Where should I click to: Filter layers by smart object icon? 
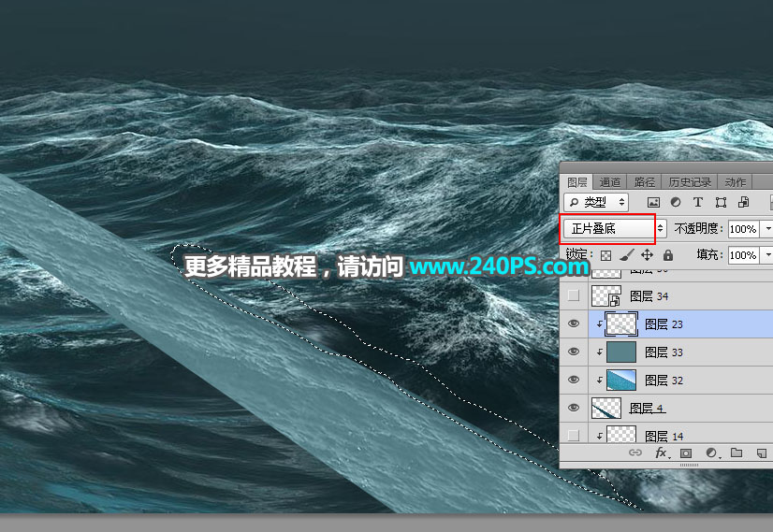pos(743,202)
